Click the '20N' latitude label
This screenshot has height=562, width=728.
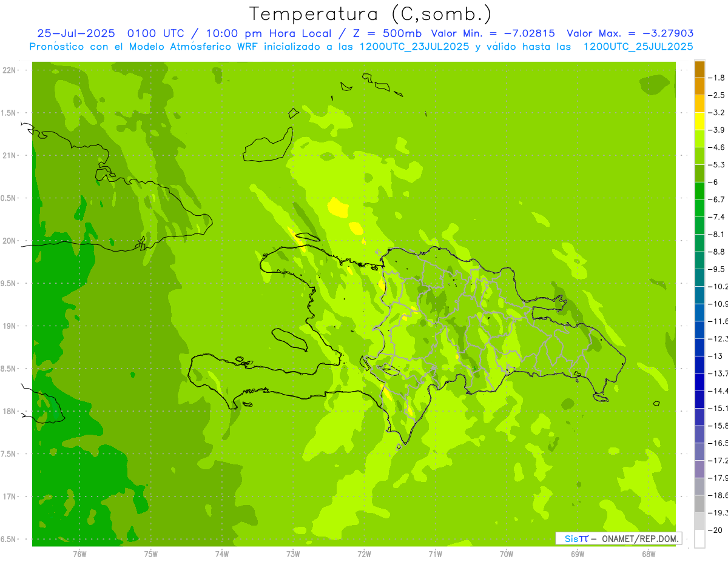[8, 241]
